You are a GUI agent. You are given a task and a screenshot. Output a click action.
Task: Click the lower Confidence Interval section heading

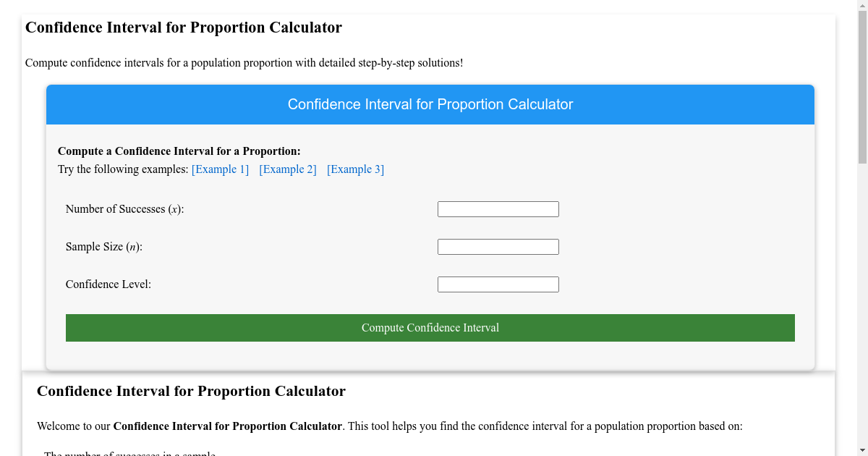[x=192, y=391]
